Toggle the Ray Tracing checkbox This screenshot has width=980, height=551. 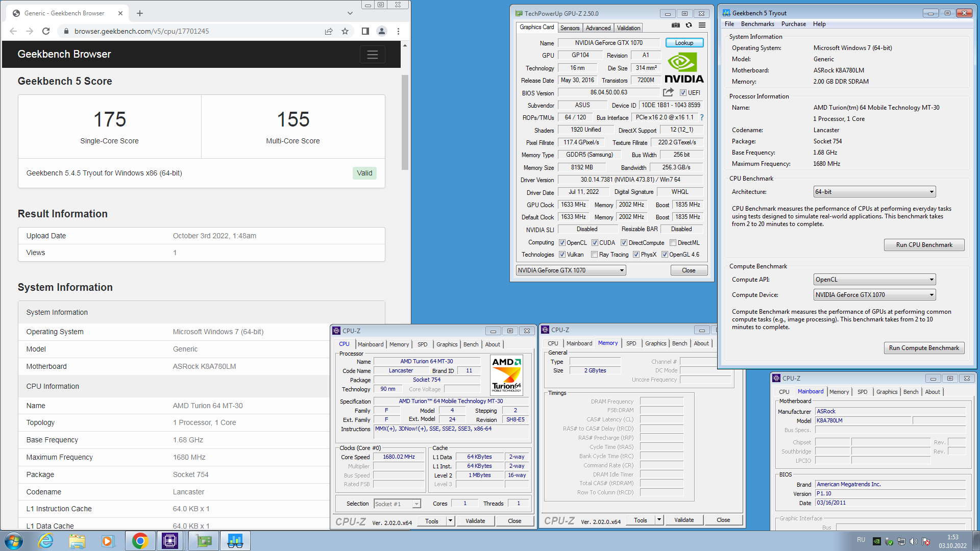(x=594, y=255)
